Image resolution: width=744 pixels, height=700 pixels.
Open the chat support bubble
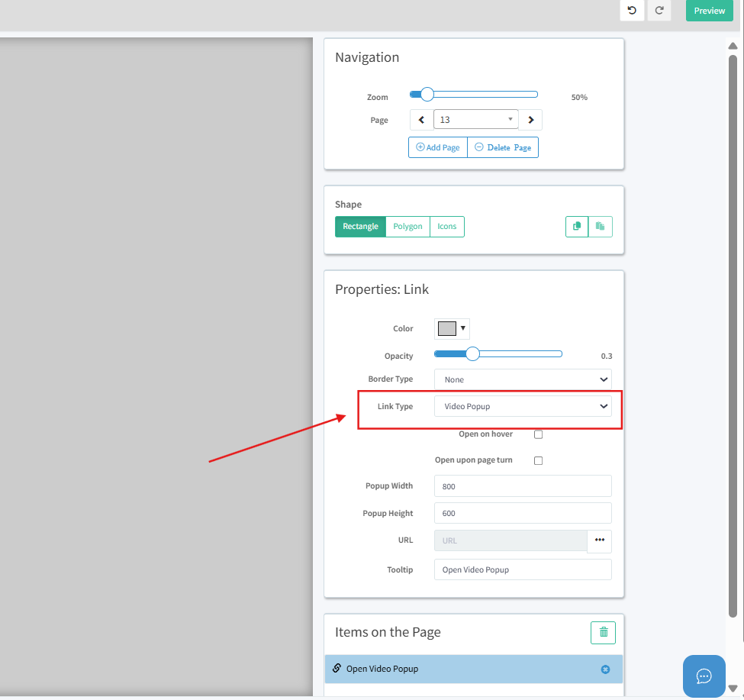[x=704, y=676]
